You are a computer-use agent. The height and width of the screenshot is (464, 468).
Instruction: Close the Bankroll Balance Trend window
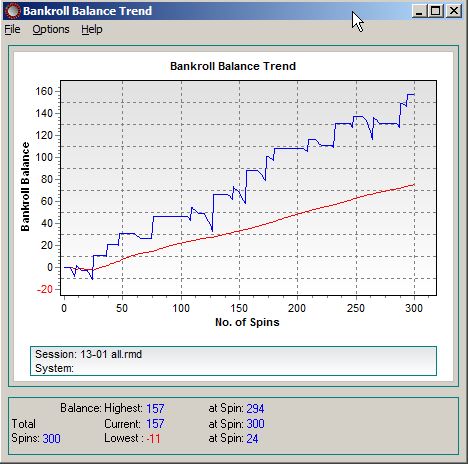pyautogui.click(x=453, y=11)
